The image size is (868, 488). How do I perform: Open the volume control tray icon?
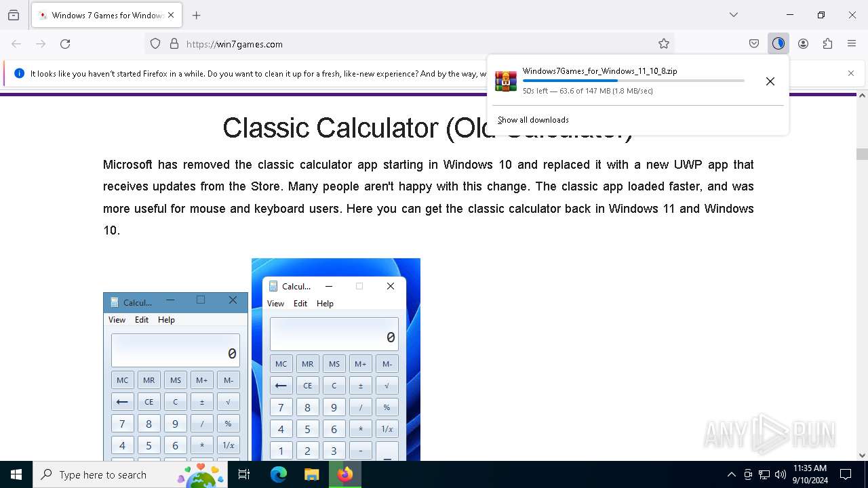(781, 474)
